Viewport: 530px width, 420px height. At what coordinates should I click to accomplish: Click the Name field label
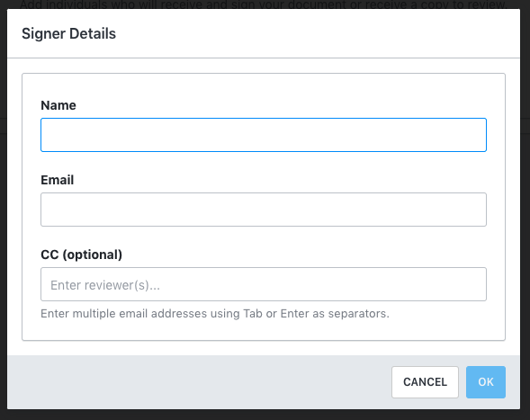click(58, 105)
